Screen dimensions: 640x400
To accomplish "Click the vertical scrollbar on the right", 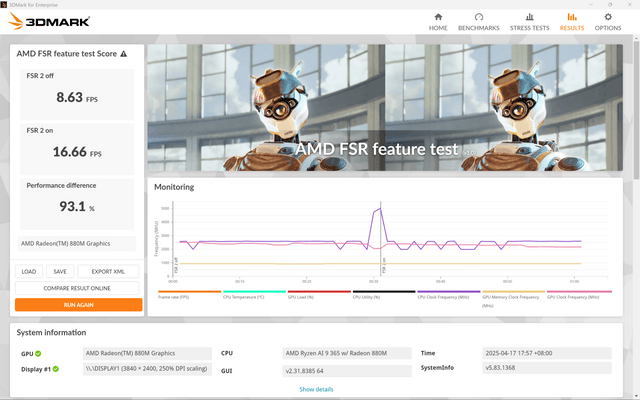I will (x=636, y=109).
